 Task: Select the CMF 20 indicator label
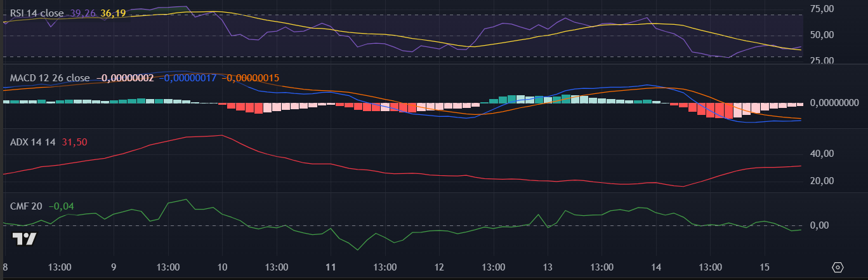click(26, 206)
